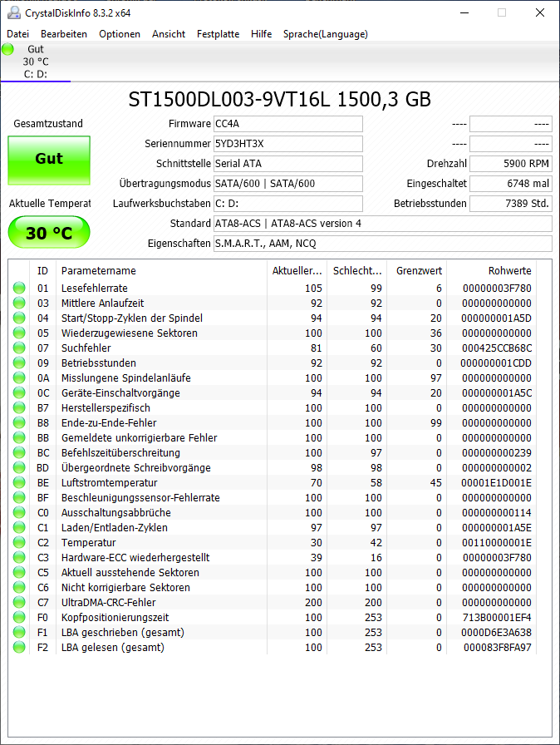560x745 pixels.
Task: Click status icon for Kopfpositionierungszeit row
Action: [x=19, y=617]
